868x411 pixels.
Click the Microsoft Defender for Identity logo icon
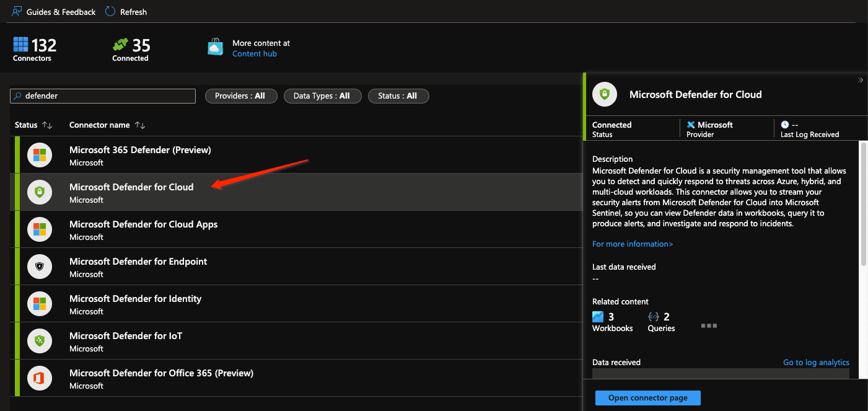40,304
